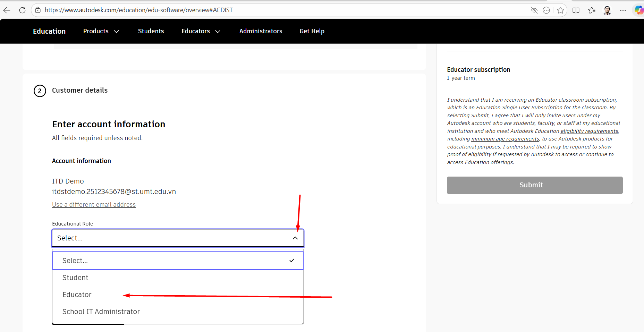
Task: Open Copilot sidebar icon
Action: tap(638, 10)
